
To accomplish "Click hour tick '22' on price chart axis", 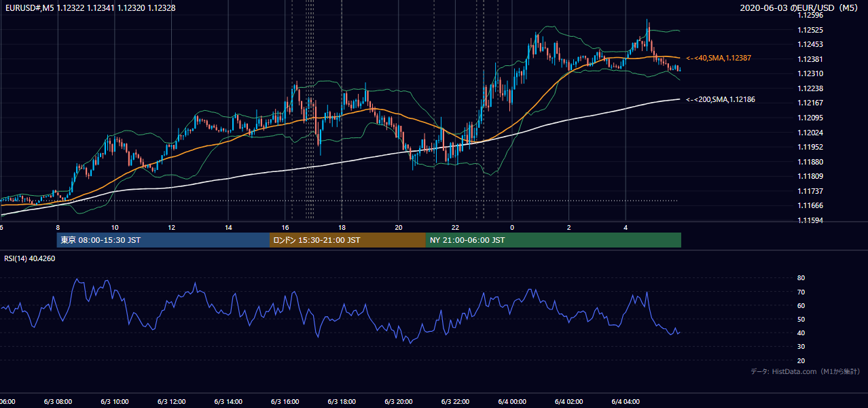I will tap(455, 228).
